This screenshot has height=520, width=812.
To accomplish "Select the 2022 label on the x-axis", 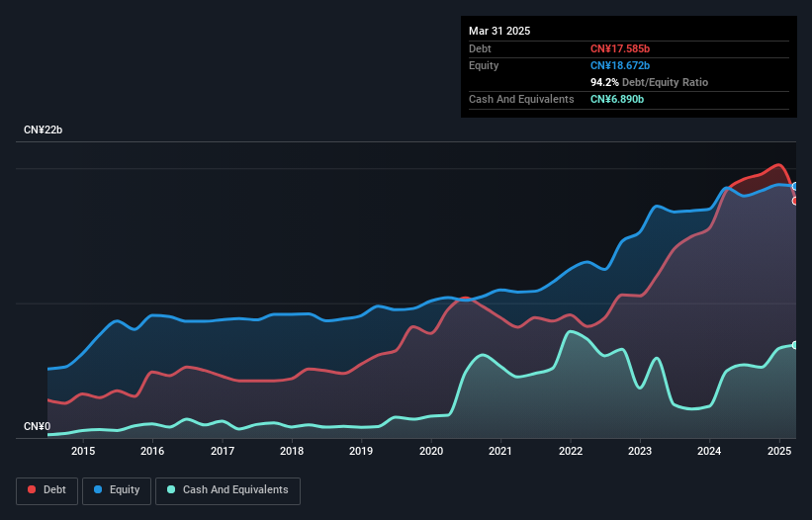I will click(571, 452).
